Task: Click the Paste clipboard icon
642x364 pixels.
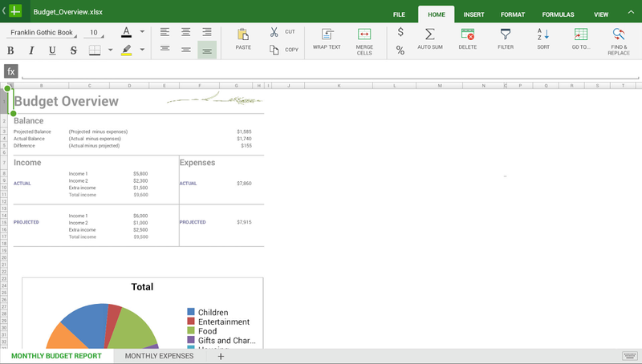Action: 243,34
